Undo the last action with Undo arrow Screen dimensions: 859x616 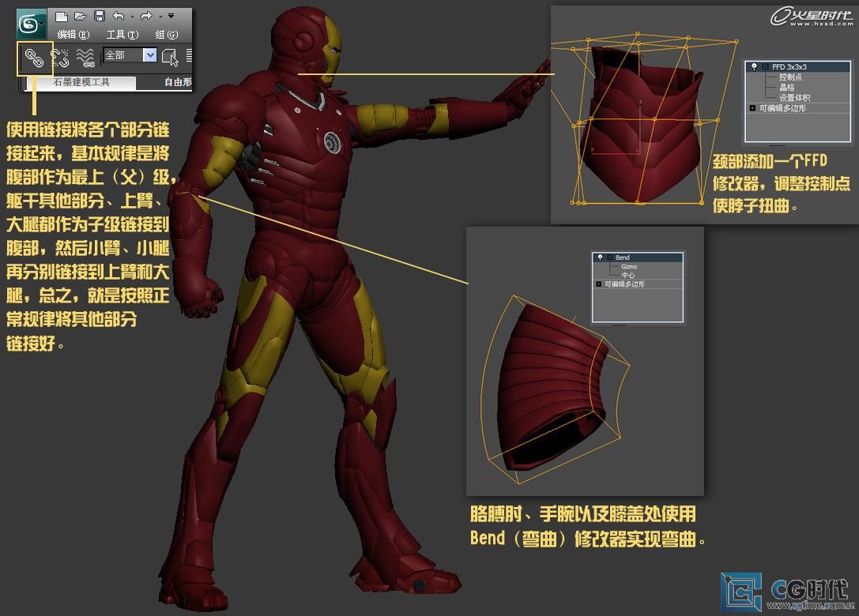point(119,16)
